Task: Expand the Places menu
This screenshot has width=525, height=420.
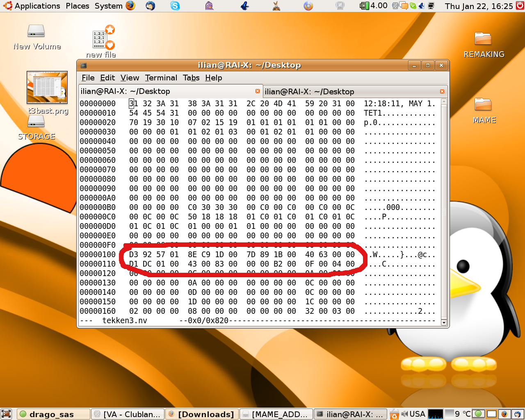Action: pos(77,6)
